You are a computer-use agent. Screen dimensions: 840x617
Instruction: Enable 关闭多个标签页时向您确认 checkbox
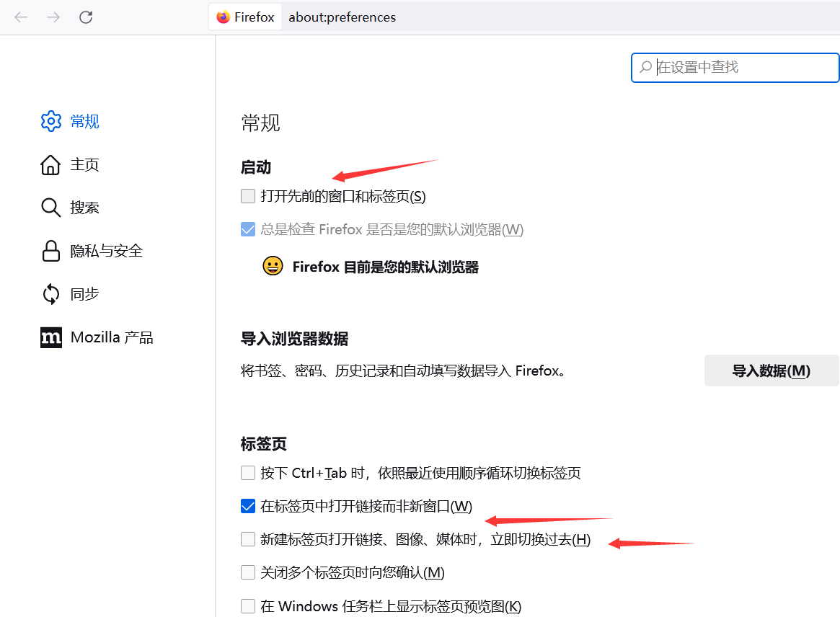click(248, 572)
